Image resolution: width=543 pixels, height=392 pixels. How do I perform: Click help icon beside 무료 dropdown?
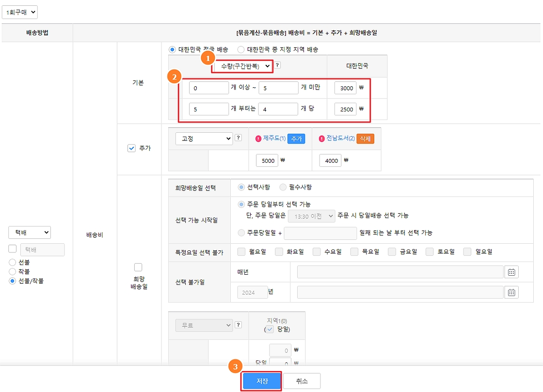click(238, 325)
